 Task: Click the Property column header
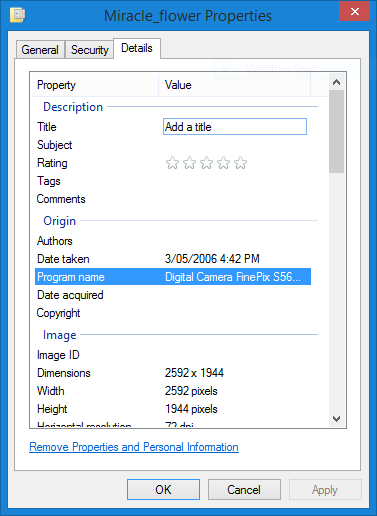point(94,85)
